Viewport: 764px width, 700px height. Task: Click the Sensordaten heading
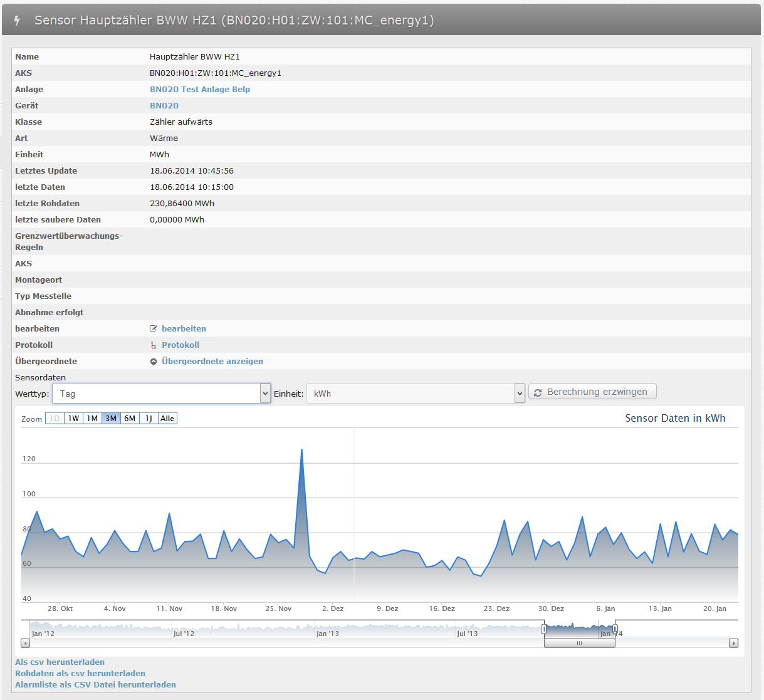(x=40, y=377)
